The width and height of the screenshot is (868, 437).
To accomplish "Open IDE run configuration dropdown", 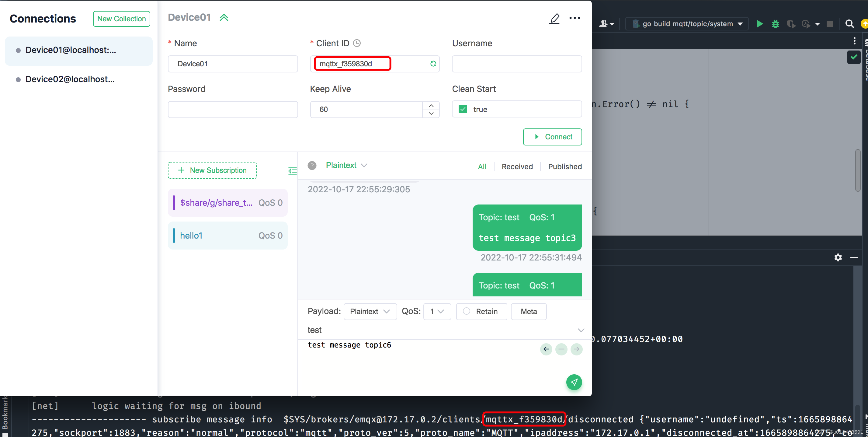I will (x=687, y=24).
